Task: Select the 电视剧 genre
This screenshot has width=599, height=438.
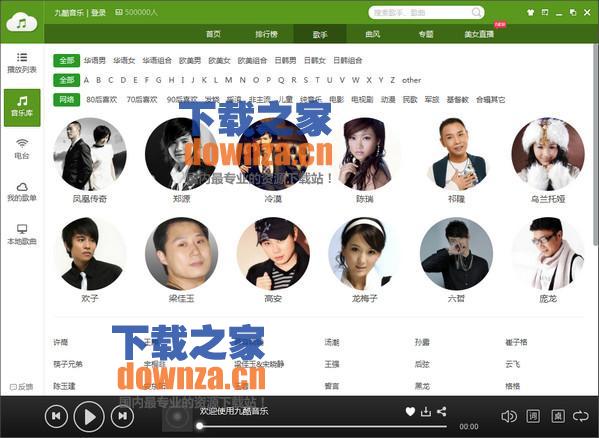Action: (x=362, y=100)
